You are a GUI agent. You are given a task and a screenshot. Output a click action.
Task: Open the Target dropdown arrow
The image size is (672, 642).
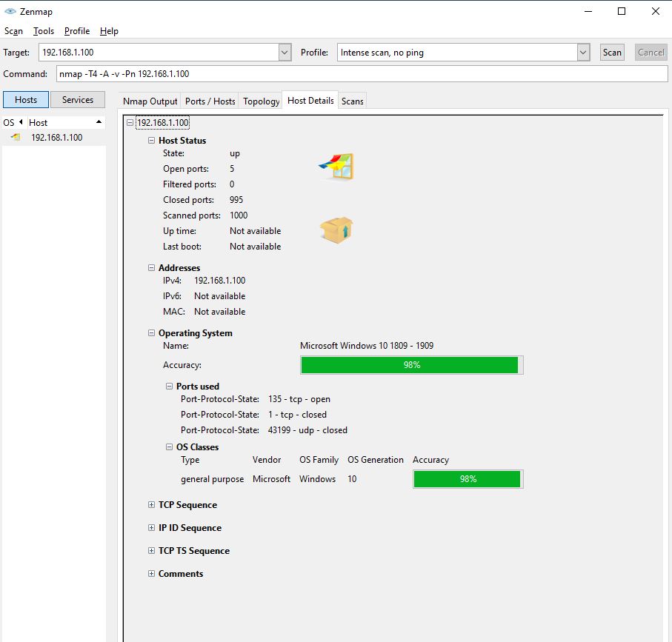point(285,53)
